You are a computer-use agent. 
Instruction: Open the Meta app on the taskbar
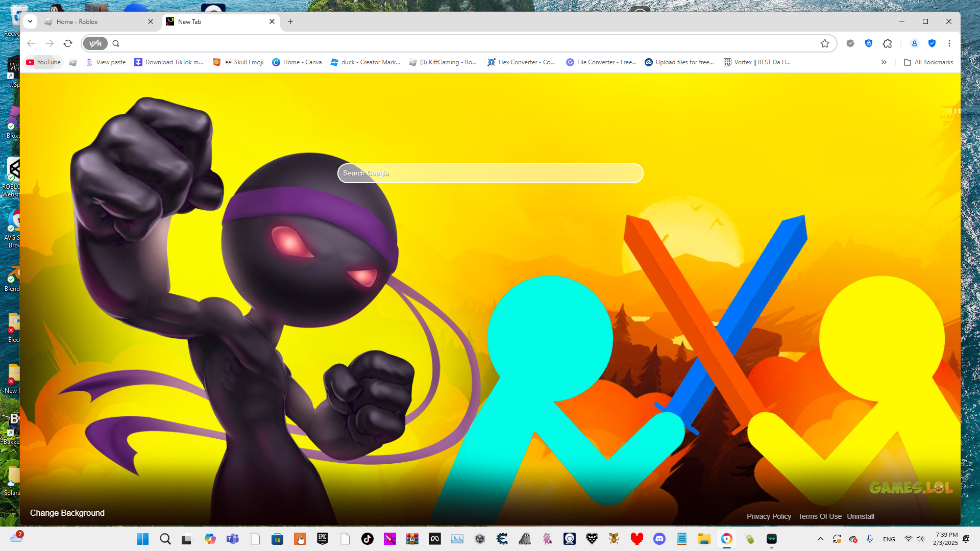[435, 539]
